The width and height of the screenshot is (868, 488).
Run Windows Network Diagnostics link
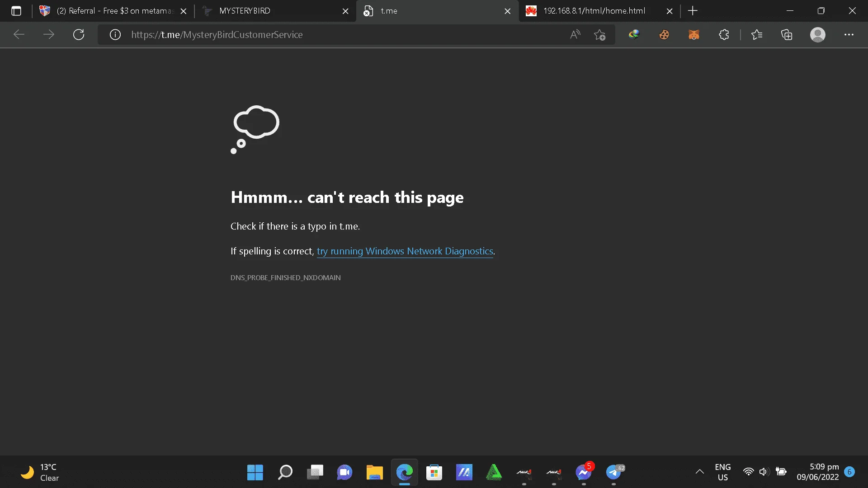(405, 251)
